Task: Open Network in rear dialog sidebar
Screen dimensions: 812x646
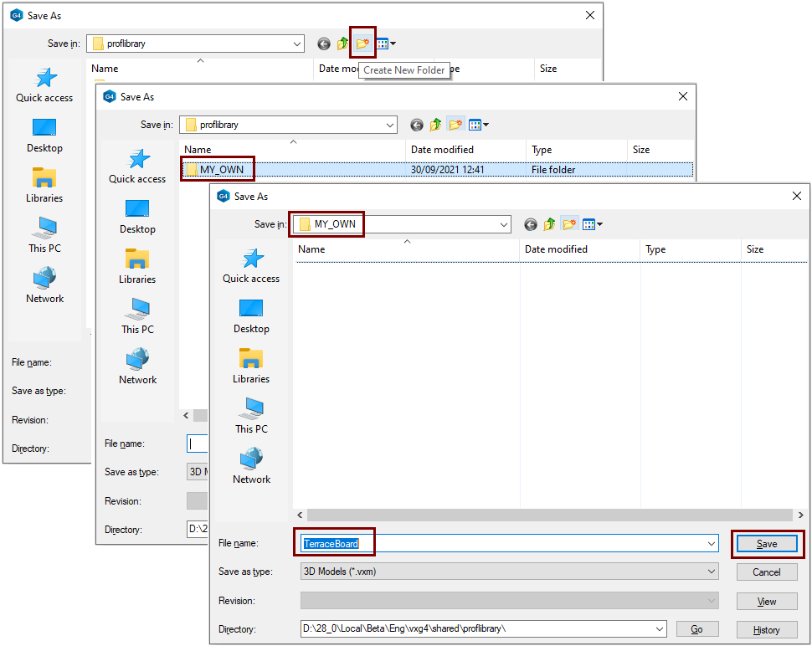Action: 44,285
